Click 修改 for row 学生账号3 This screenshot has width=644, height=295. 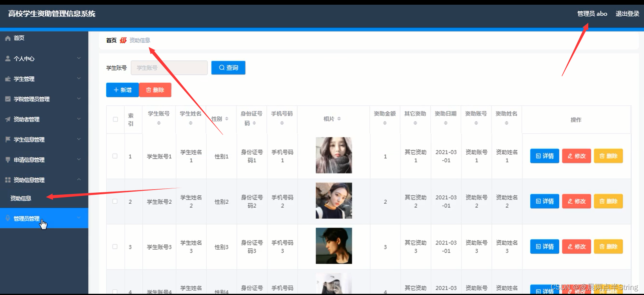tap(577, 247)
